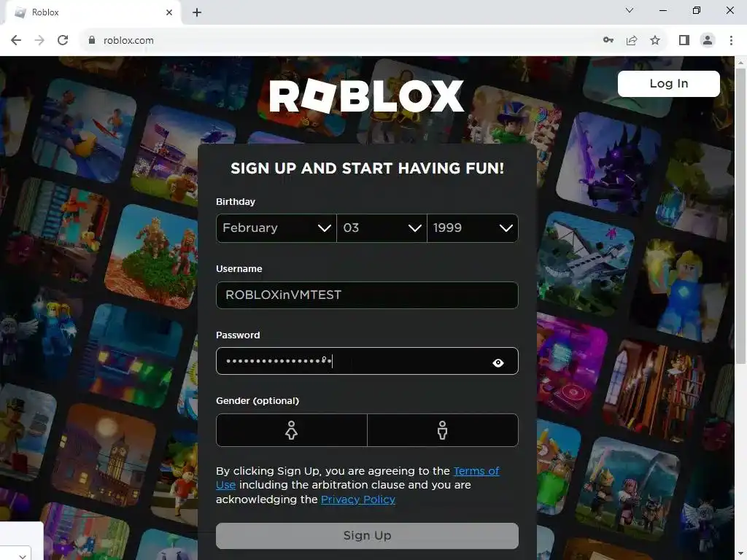Open the Privacy Policy link

357,499
